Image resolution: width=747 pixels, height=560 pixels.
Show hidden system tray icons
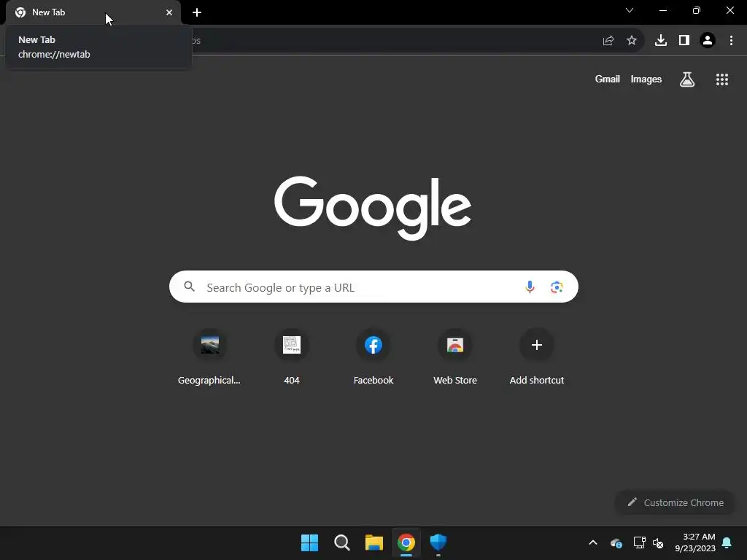coord(593,542)
